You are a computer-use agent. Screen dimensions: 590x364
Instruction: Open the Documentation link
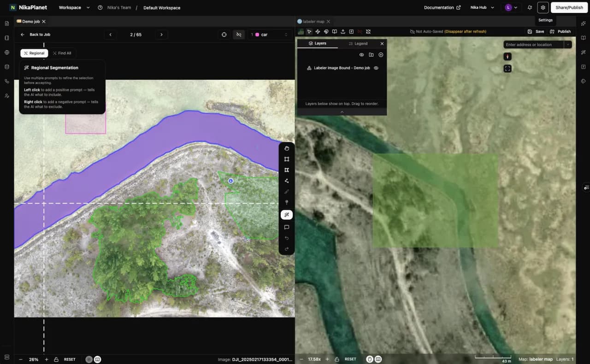(x=442, y=7)
